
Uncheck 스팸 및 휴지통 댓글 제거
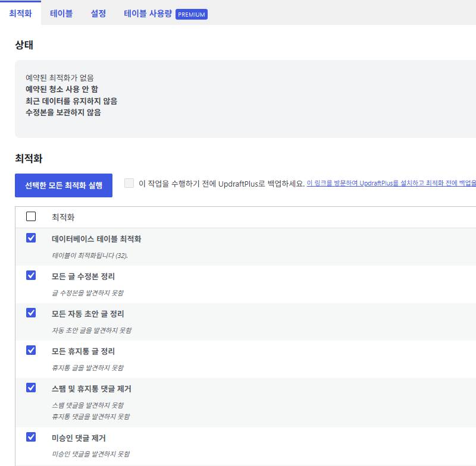[x=31, y=388]
